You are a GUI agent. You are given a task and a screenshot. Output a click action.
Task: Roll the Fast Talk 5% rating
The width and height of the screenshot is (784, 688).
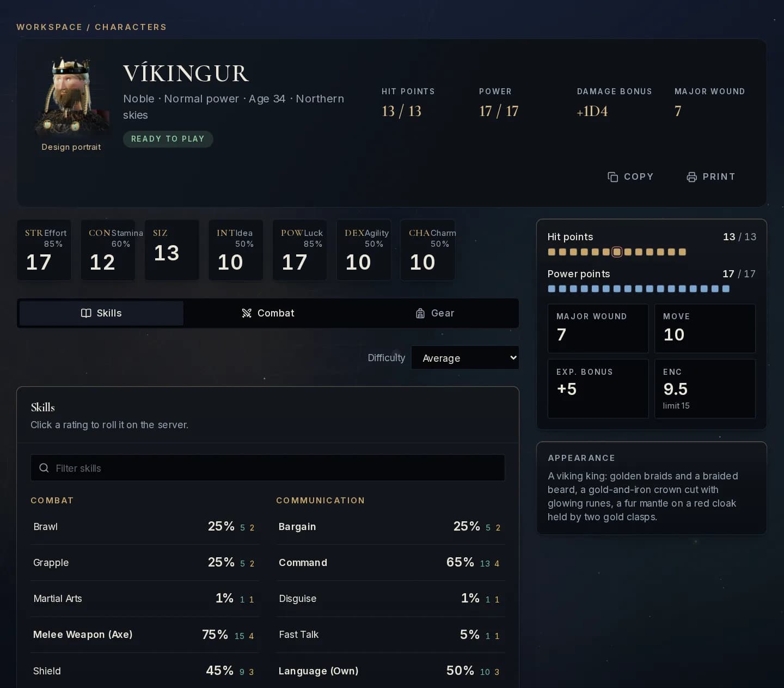point(470,635)
